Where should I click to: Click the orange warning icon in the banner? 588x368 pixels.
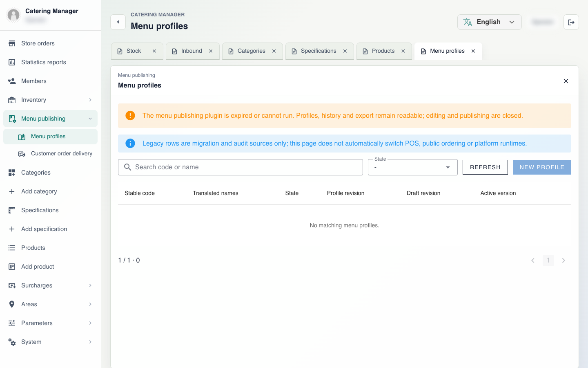(x=130, y=116)
